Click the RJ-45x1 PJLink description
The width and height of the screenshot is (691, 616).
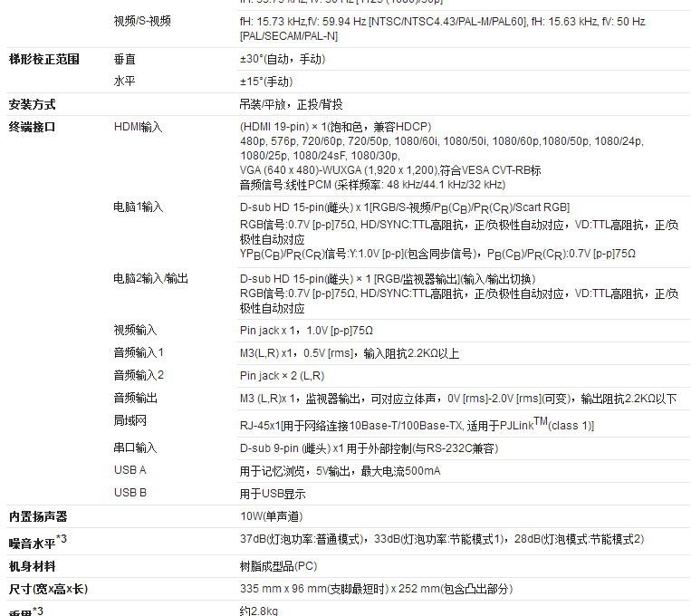[x=417, y=424]
